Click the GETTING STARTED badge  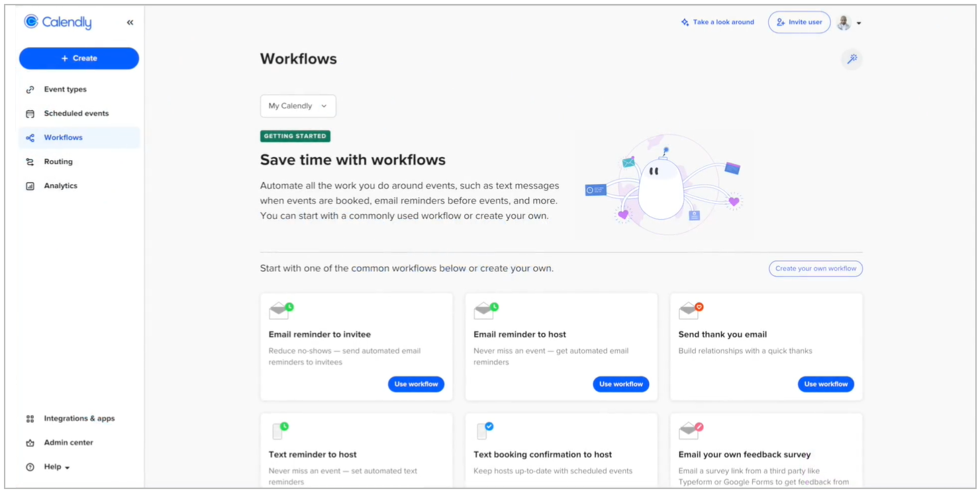295,136
